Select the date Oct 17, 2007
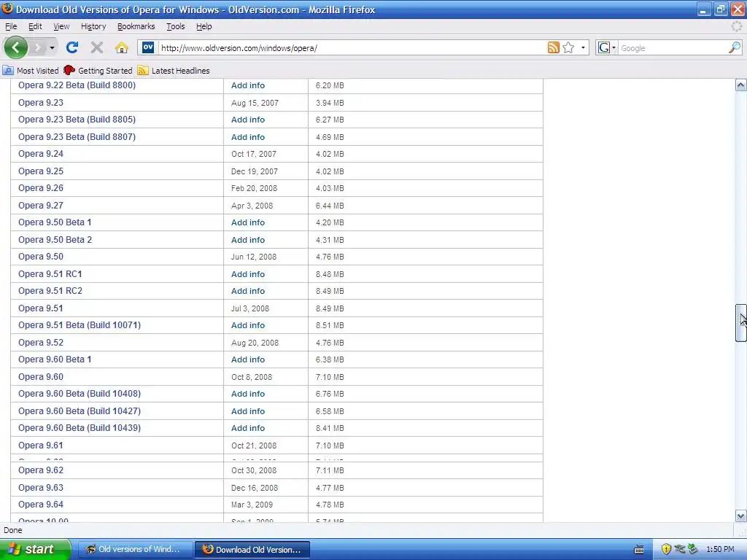This screenshot has height=560, width=747. (253, 155)
